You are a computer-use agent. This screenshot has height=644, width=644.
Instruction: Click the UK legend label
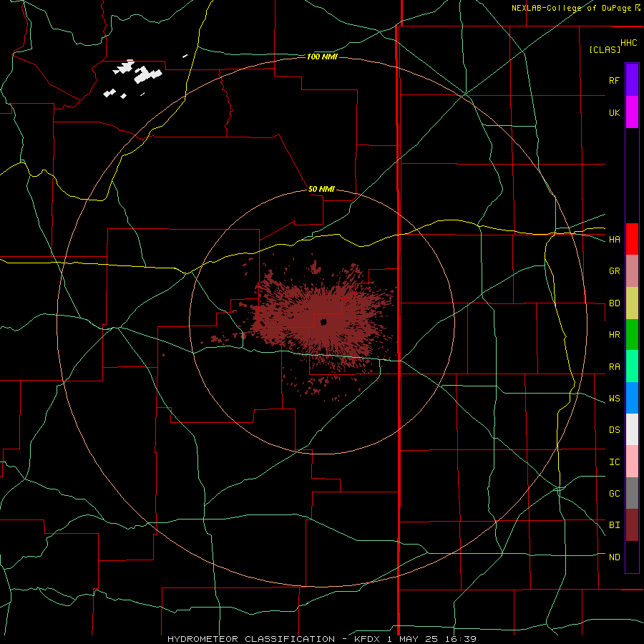coord(614,112)
